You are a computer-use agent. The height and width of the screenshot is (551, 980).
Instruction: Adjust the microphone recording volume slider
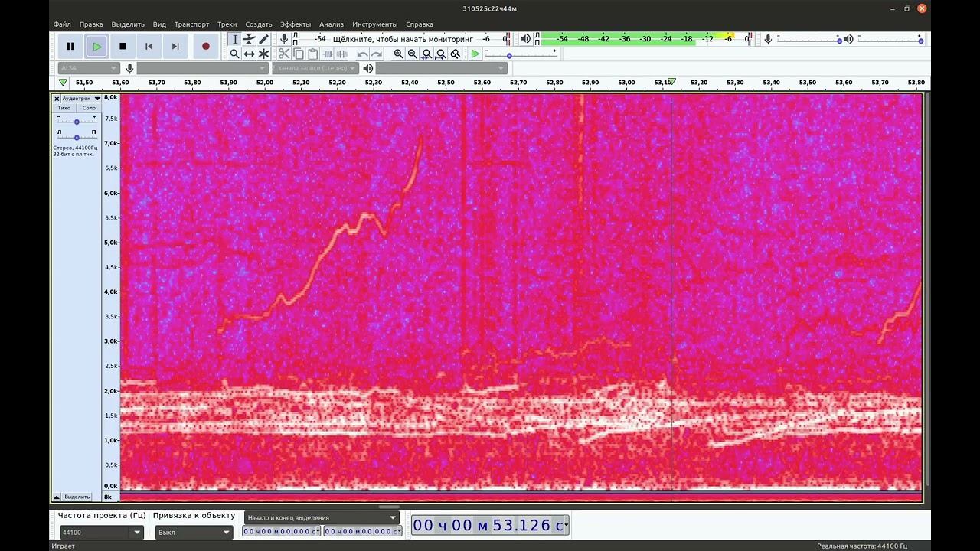point(808,39)
